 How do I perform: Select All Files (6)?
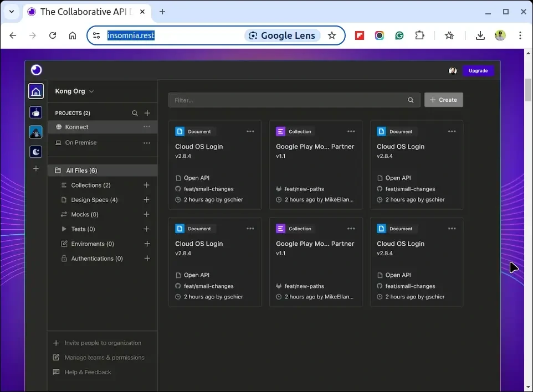tap(102, 171)
